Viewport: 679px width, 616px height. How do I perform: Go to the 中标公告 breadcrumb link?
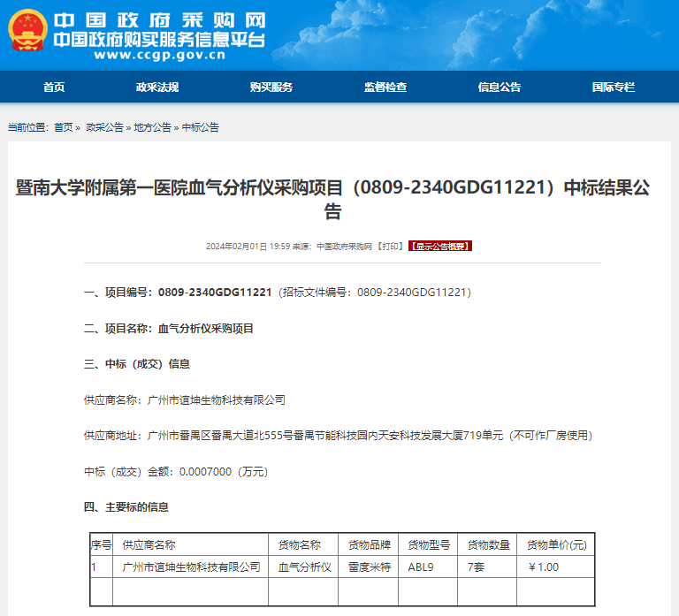201,127
